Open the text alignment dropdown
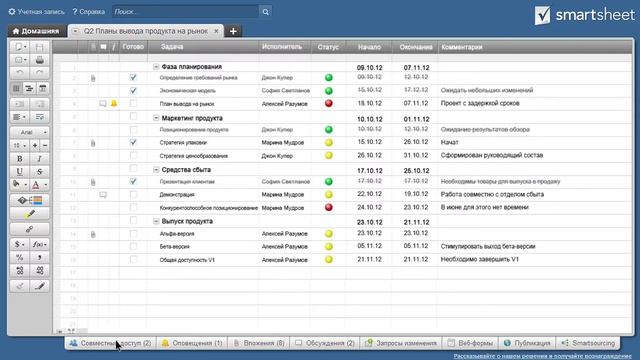The height and width of the screenshot is (360, 640). pyautogui.click(x=19, y=117)
